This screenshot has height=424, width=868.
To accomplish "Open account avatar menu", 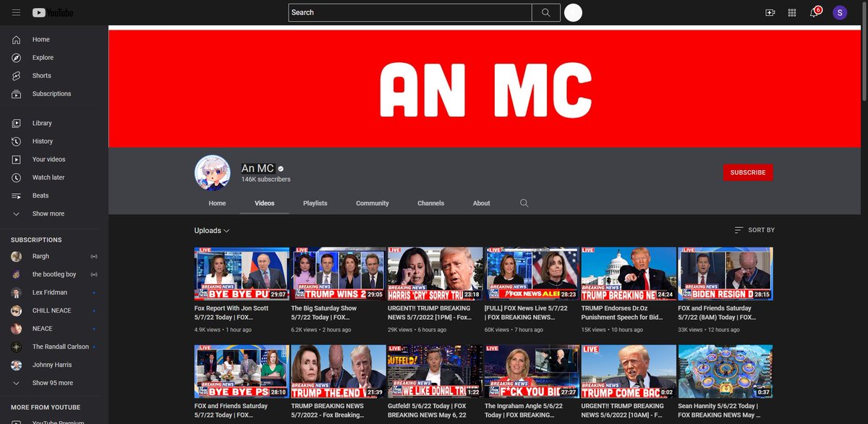I will tap(840, 12).
